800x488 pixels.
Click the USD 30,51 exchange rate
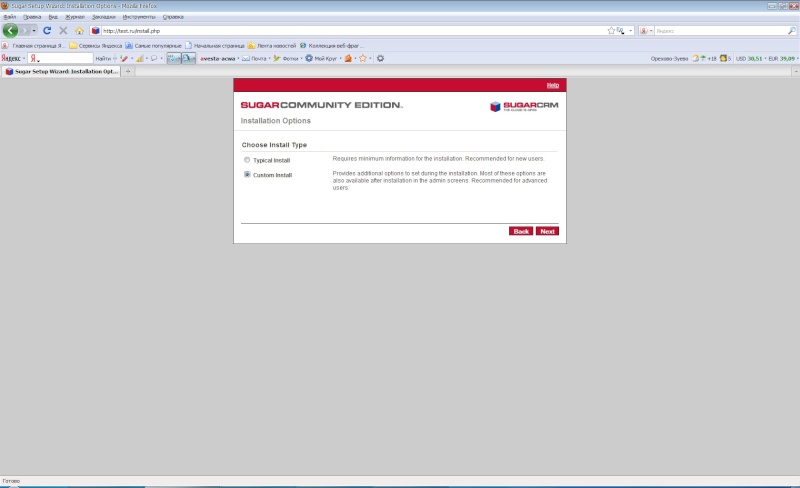[x=748, y=58]
